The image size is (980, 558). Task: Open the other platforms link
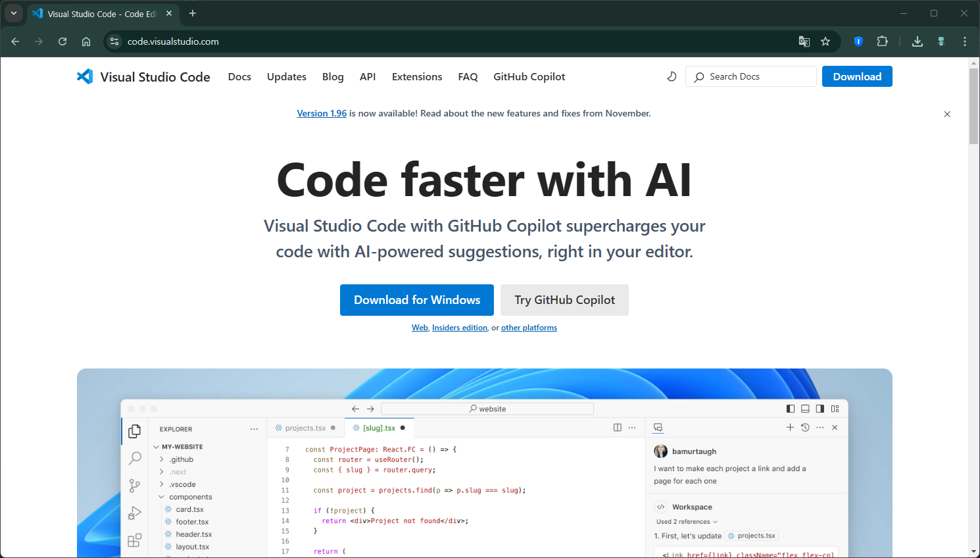click(529, 328)
